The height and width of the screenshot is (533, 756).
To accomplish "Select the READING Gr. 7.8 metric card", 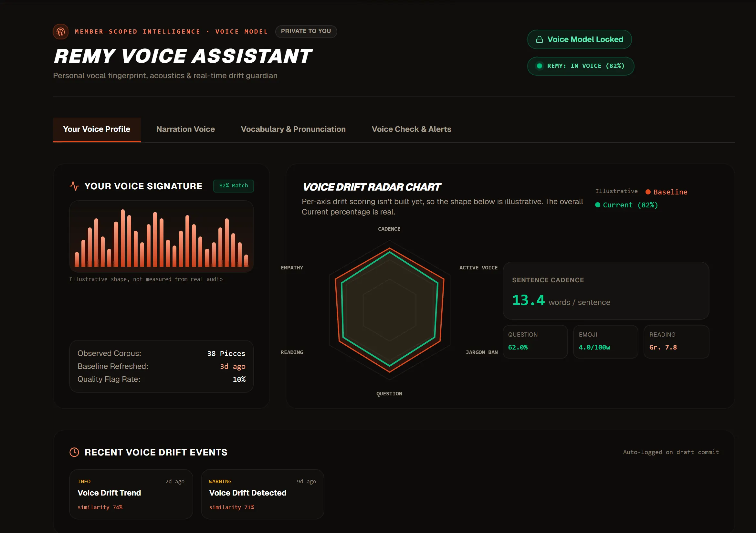I will coord(676,342).
